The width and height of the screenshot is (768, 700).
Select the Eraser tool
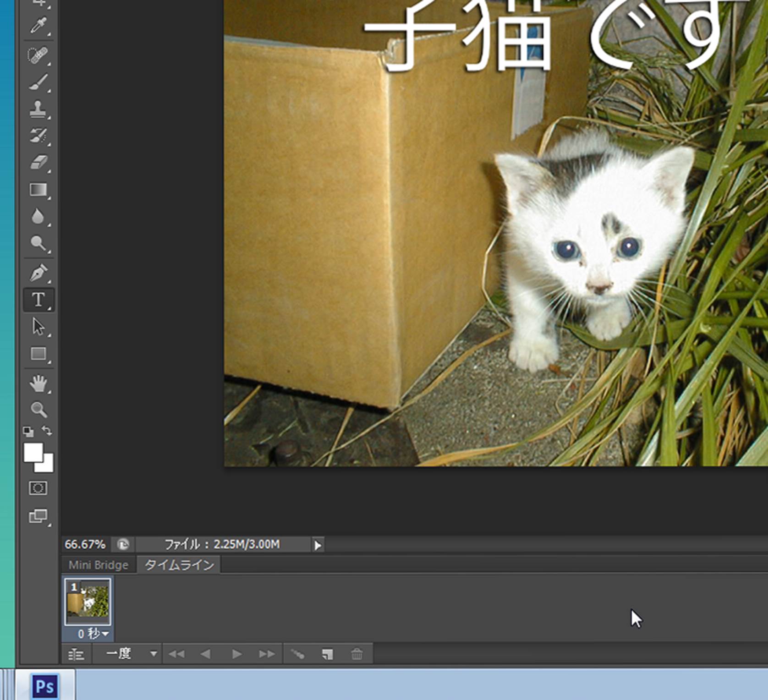click(x=38, y=162)
